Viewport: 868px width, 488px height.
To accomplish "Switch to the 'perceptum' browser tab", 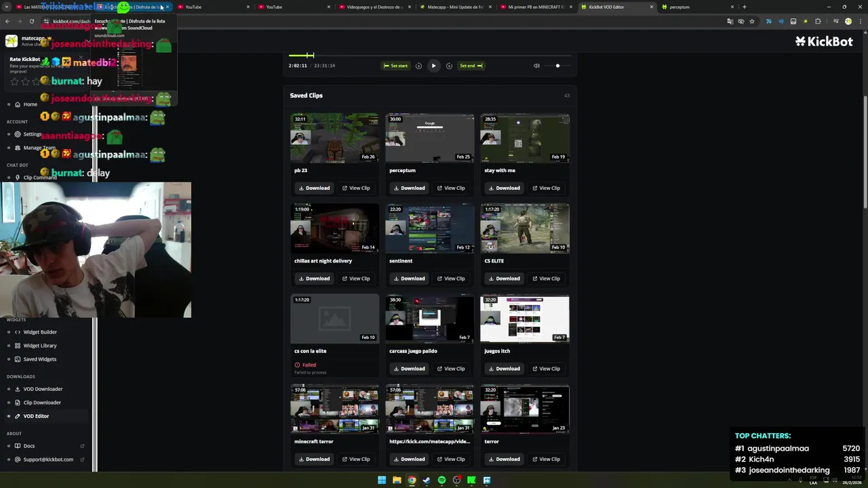I will 698,7.
